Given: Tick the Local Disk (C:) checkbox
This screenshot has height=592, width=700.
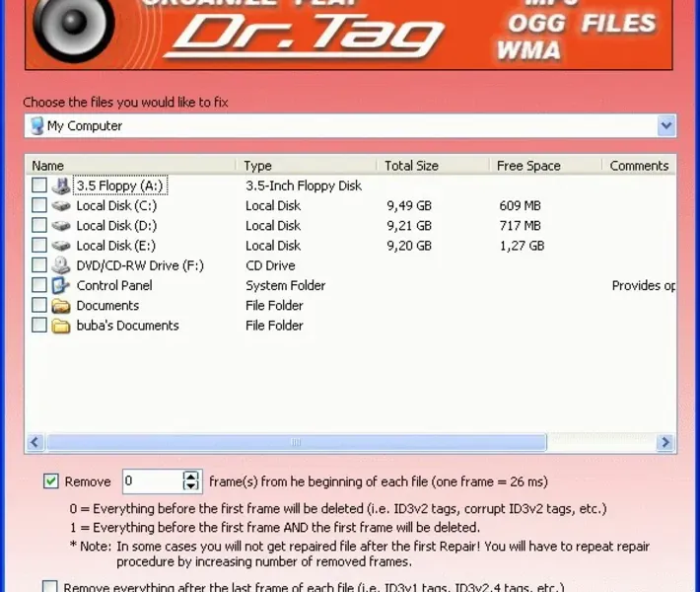Looking at the screenshot, I should coord(39,205).
